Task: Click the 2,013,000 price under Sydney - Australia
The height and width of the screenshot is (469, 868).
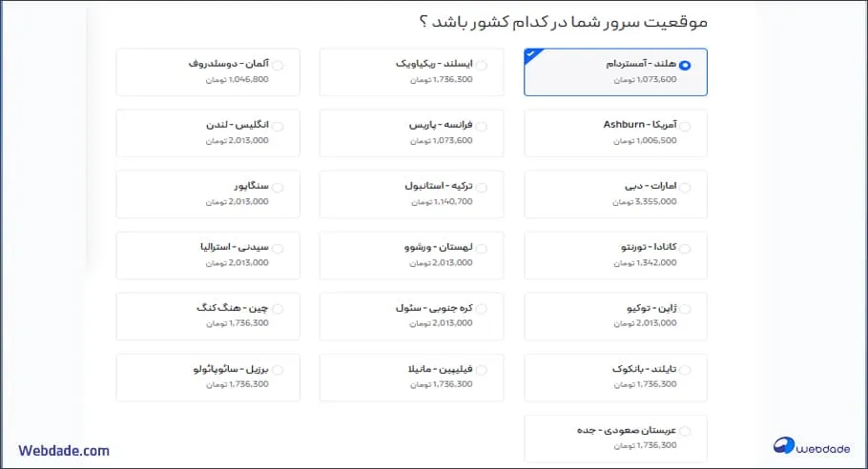Action: (237, 263)
